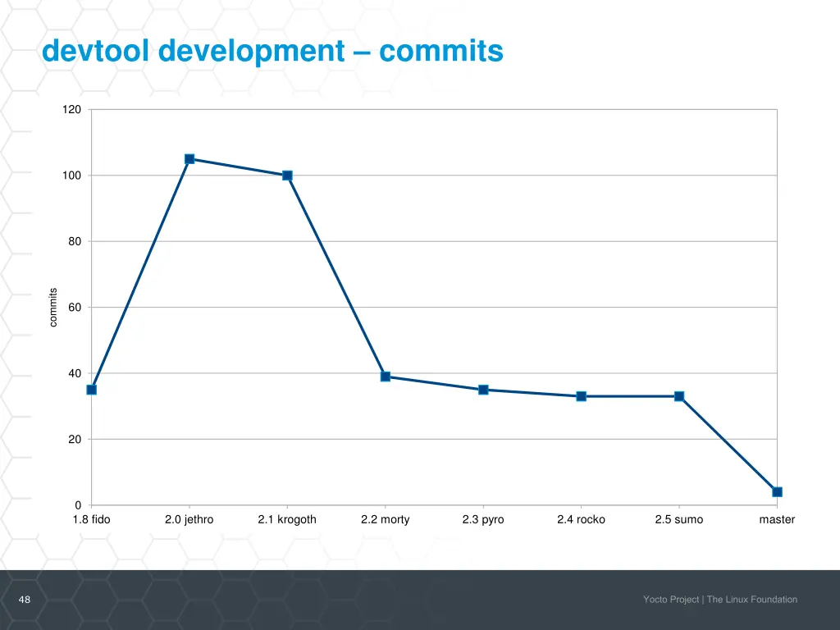Click the '2.0 jethro' x-axis label
This screenshot has height=630, width=840.
pyautogui.click(x=189, y=519)
